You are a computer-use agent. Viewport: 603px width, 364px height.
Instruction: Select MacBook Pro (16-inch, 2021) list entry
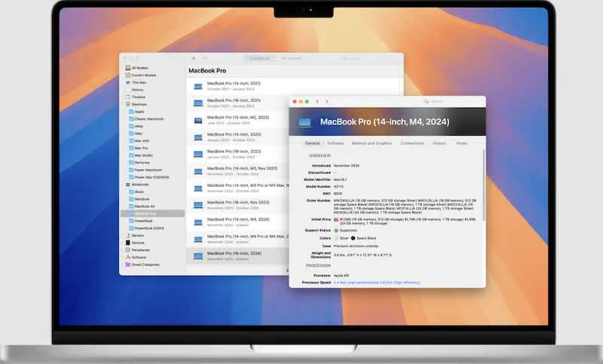(234, 102)
